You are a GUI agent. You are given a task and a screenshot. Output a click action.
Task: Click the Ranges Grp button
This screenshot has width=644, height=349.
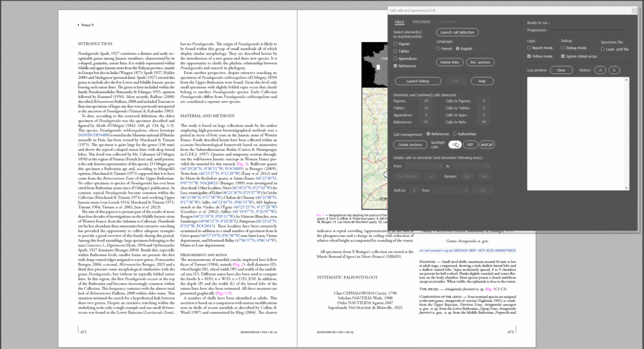[484, 176]
